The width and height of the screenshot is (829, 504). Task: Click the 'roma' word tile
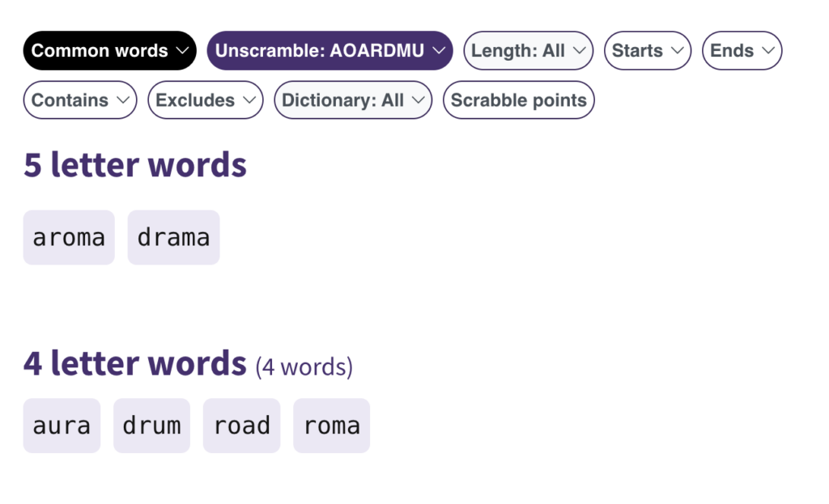331,426
